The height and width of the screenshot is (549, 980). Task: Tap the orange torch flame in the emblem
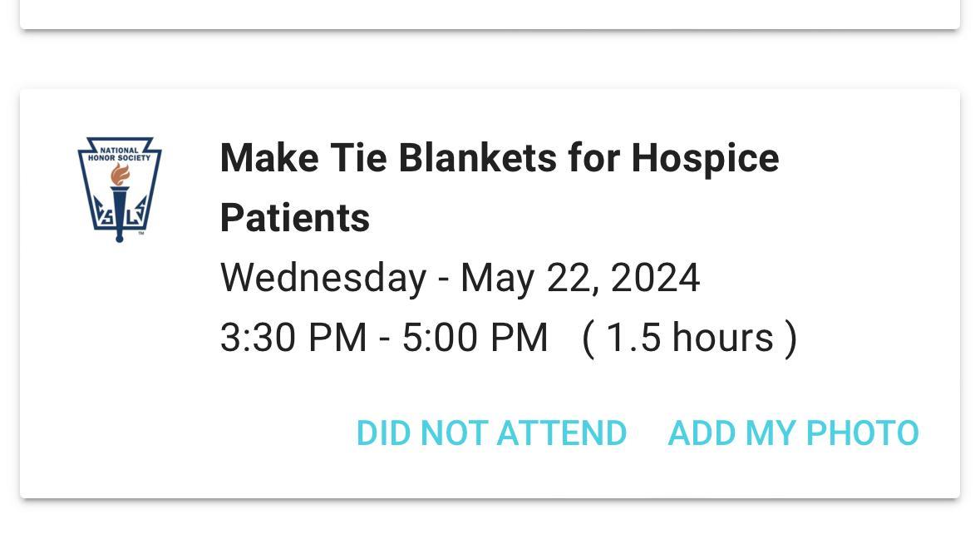121,174
